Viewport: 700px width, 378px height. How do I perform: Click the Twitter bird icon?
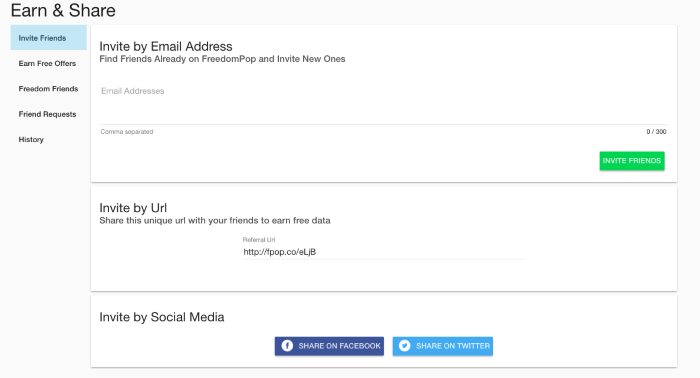404,346
